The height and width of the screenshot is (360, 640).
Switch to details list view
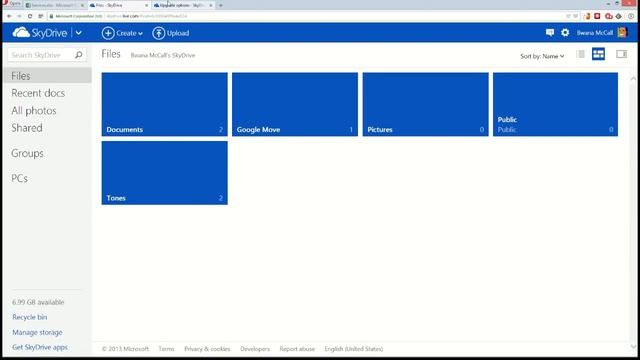pos(580,54)
